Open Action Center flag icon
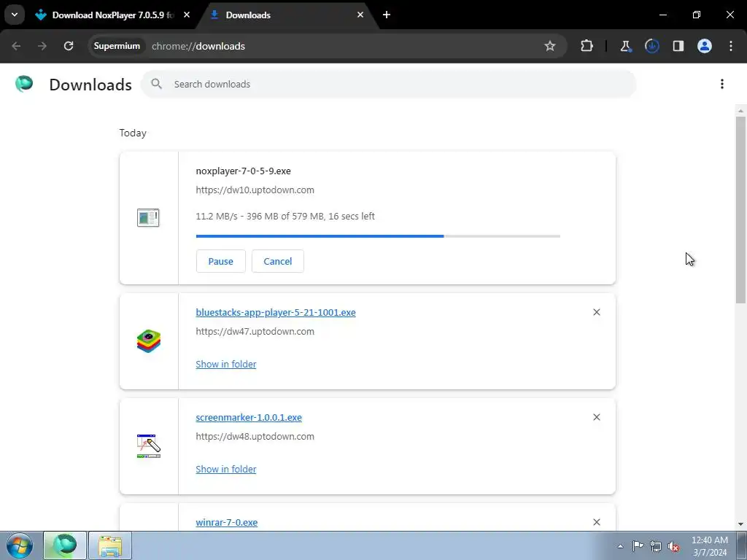The width and height of the screenshot is (747, 560). [x=638, y=546]
